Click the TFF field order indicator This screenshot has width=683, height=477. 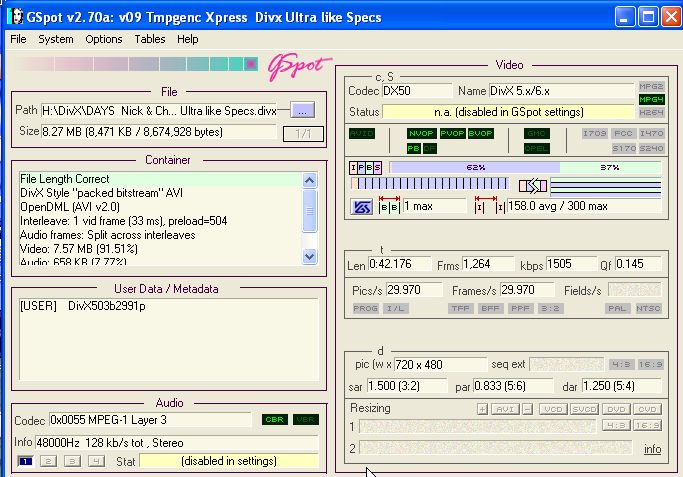point(460,308)
